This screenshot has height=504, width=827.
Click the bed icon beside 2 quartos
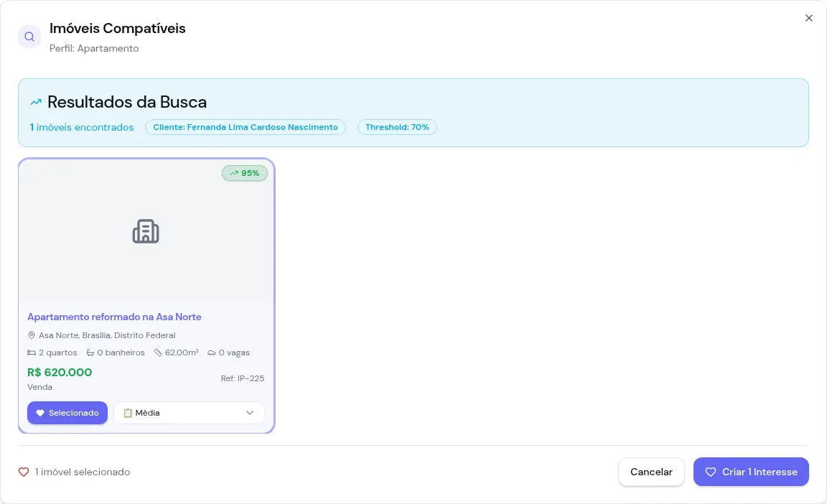point(32,353)
